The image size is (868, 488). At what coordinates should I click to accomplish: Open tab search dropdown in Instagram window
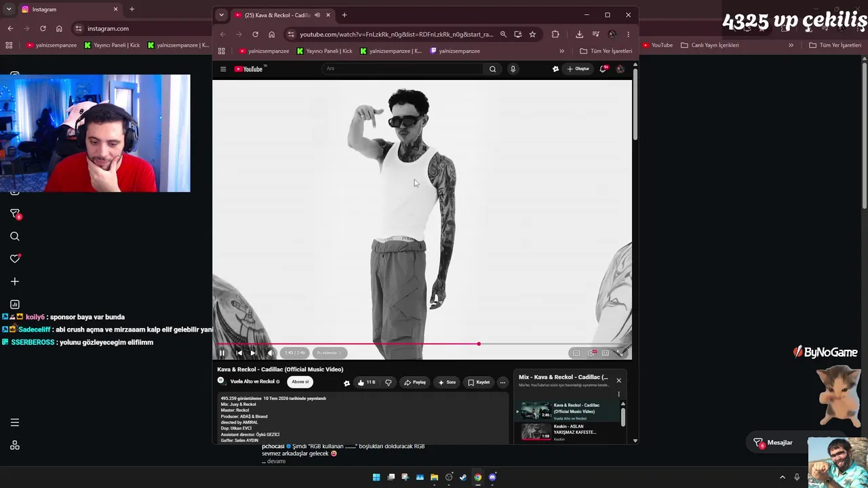point(8,9)
